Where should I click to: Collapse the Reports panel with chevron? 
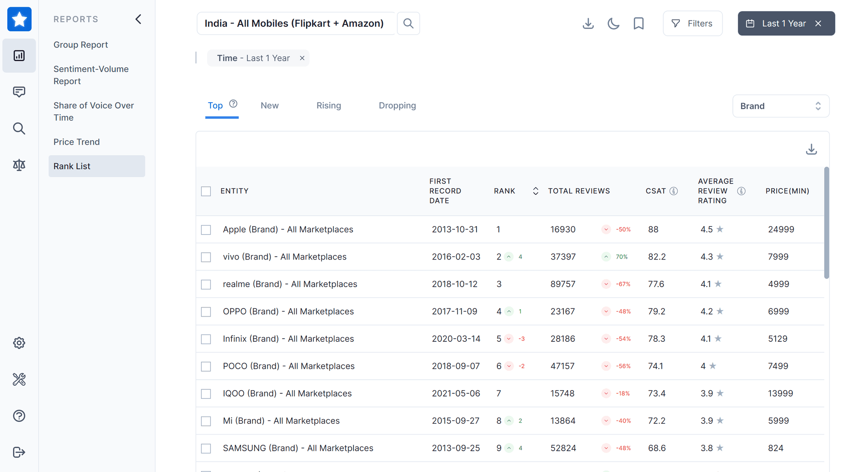138,19
